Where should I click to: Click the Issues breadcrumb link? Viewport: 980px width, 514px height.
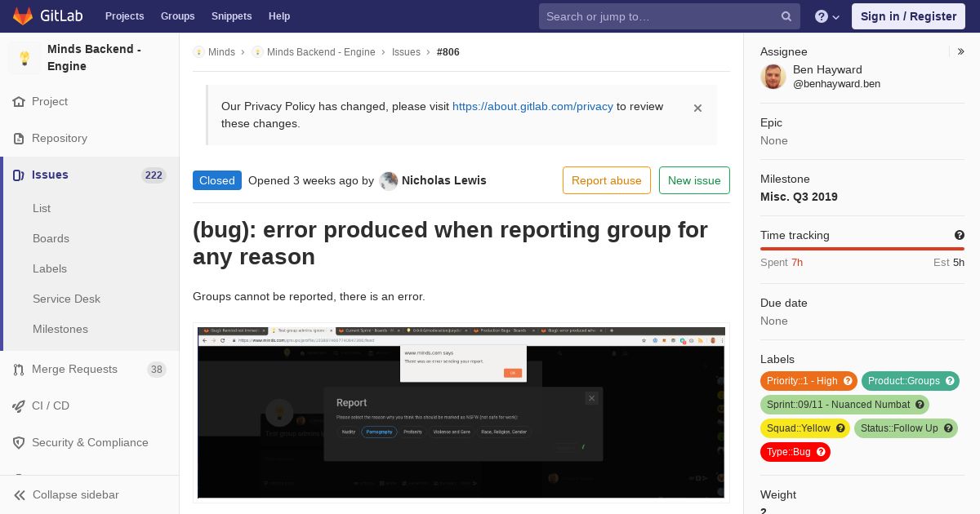click(x=406, y=52)
